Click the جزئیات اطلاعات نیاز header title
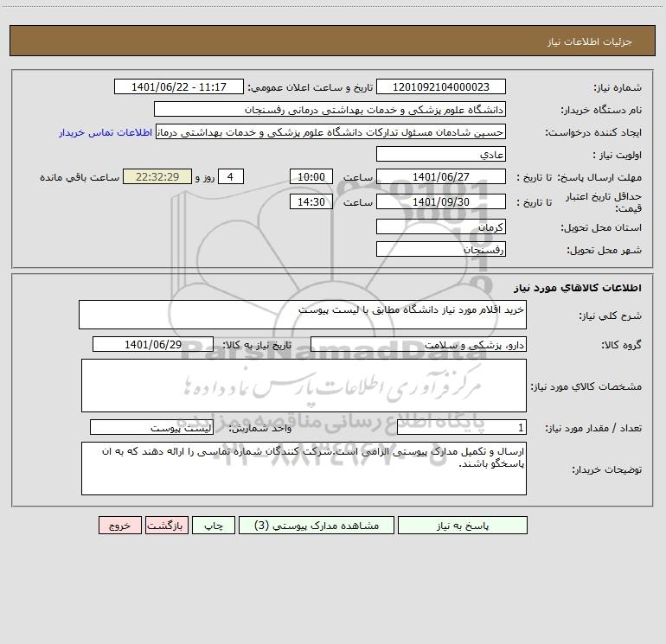 pyautogui.click(x=590, y=41)
